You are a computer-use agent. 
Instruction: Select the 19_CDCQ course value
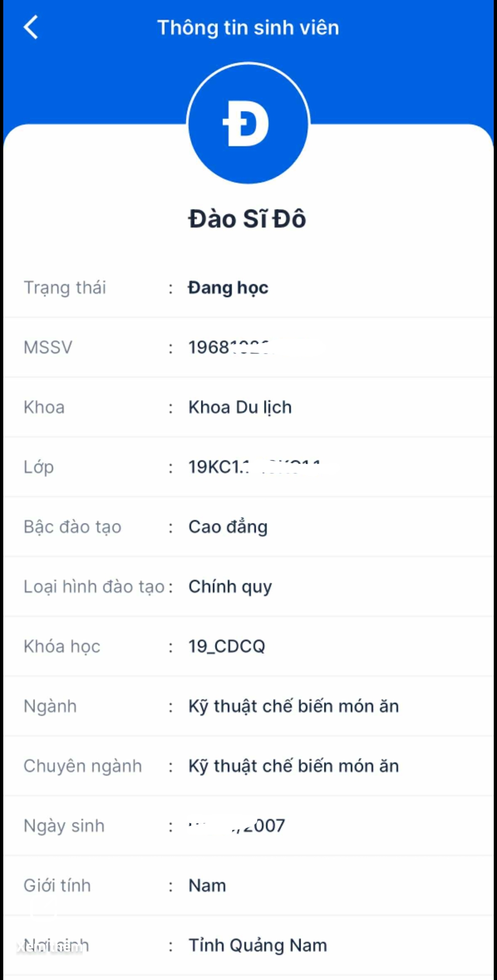click(x=227, y=646)
